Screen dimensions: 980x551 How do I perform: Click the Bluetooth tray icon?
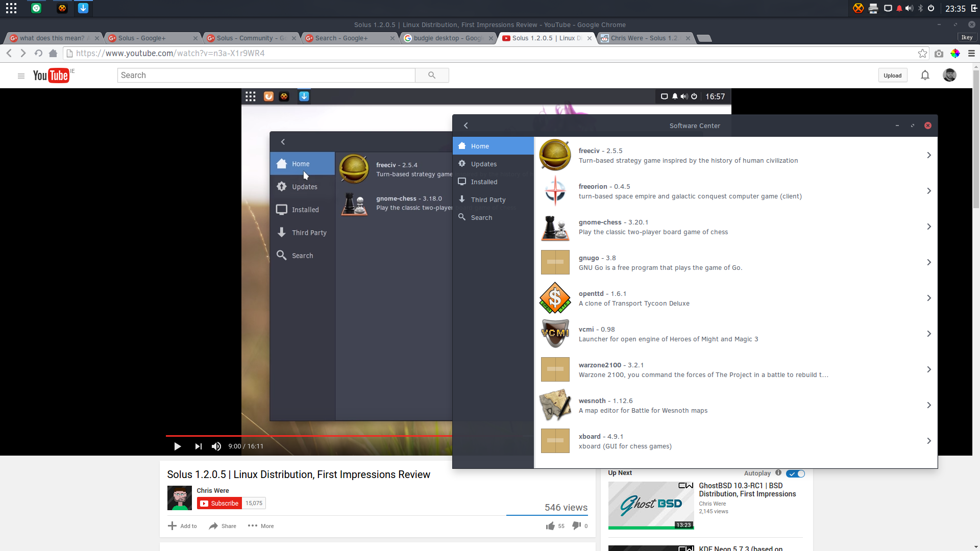(x=921, y=8)
